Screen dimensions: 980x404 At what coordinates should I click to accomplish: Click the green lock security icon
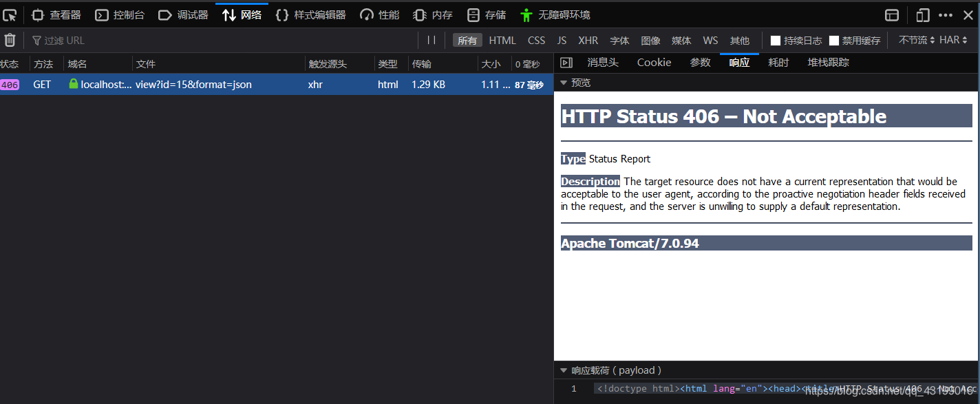click(x=74, y=84)
